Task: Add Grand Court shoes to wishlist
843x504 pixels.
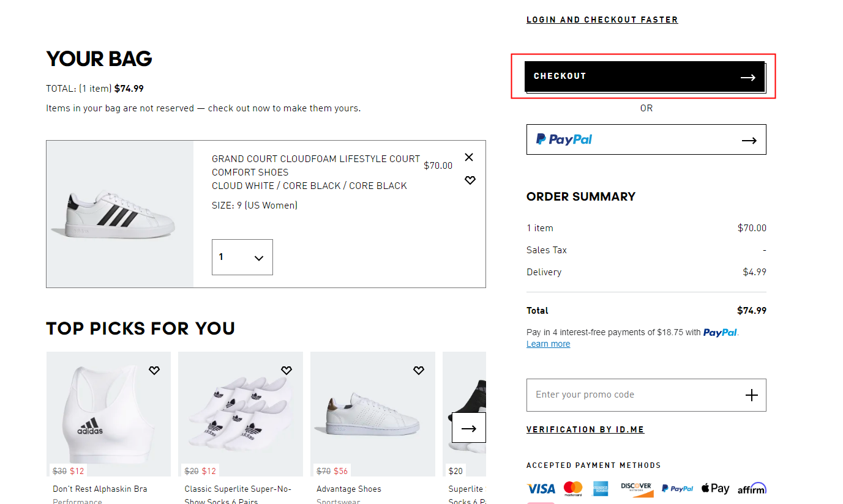Action: click(x=470, y=180)
